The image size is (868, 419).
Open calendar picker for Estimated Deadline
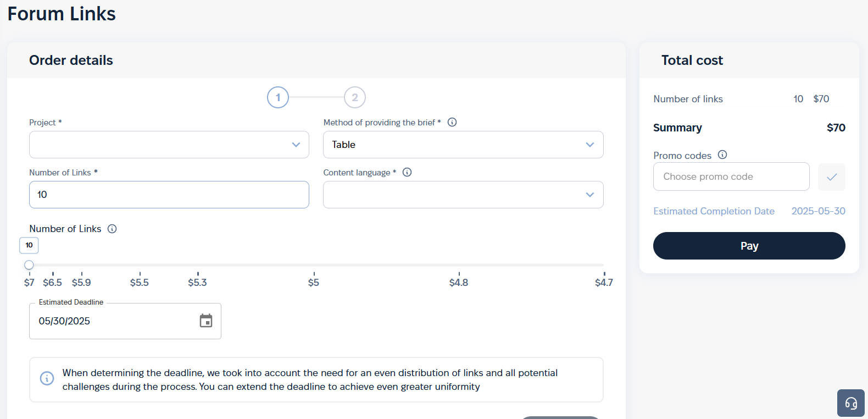(x=206, y=321)
